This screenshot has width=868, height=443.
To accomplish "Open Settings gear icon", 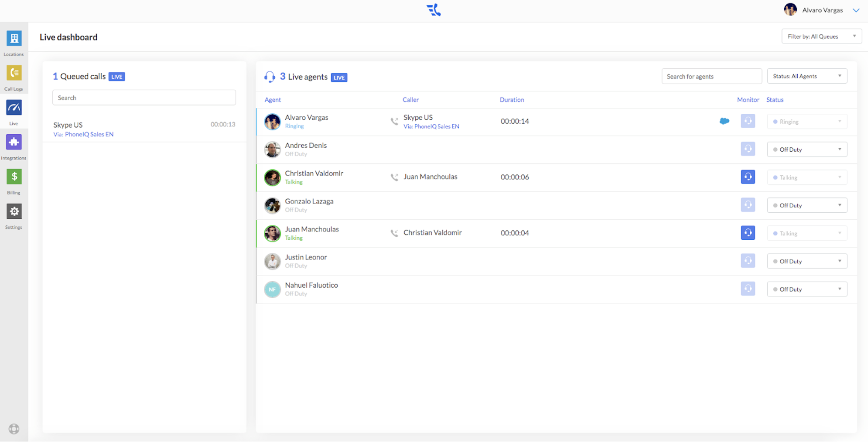I will click(14, 211).
